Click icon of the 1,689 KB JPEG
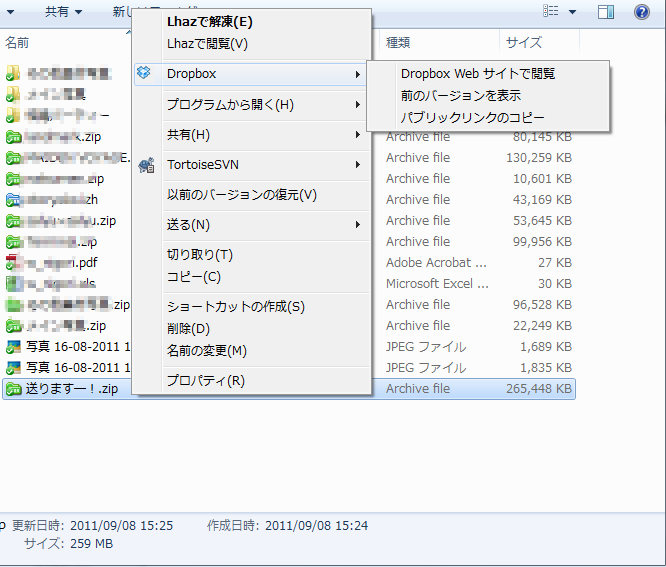Screen dimensions: 666x567 (13, 347)
